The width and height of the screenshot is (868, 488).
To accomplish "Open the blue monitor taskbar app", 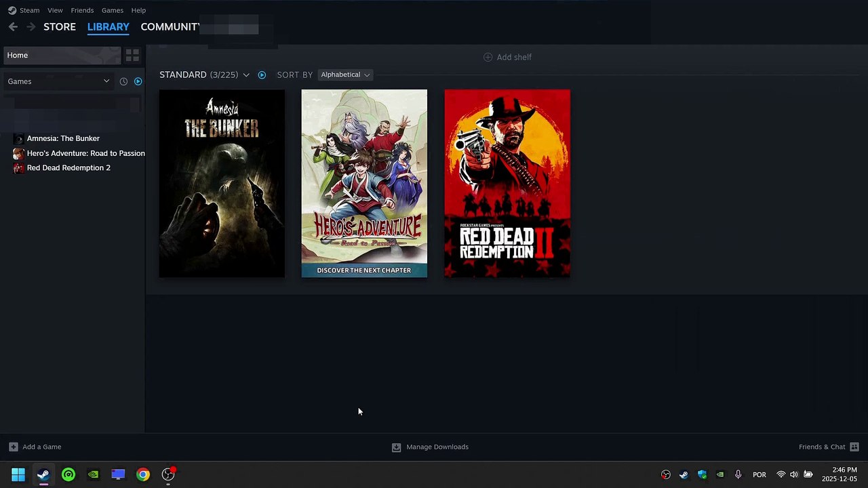I will (118, 474).
